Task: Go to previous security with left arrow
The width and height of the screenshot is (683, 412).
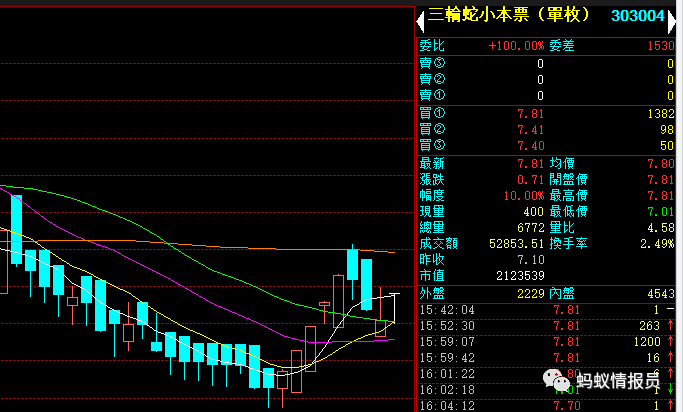Action: 420,22
